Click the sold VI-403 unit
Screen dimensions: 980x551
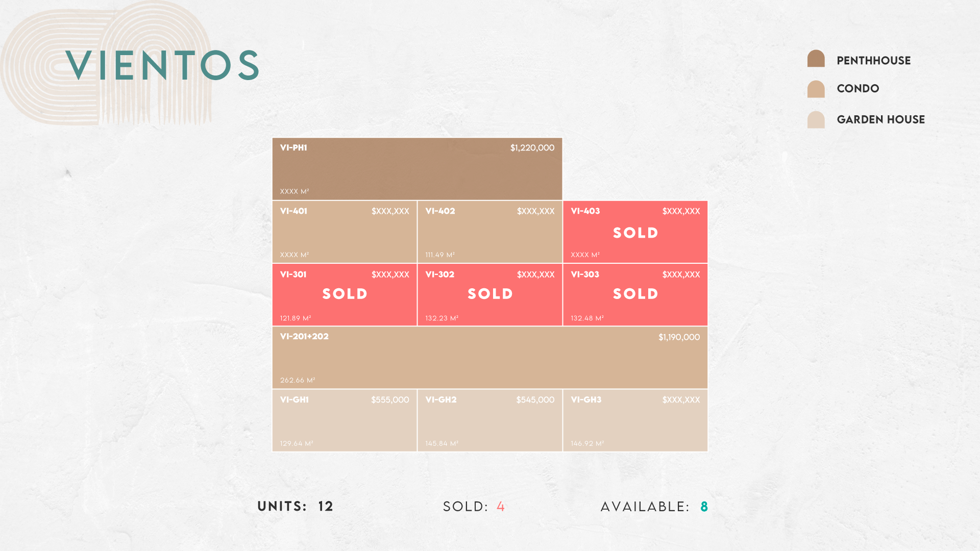point(635,232)
